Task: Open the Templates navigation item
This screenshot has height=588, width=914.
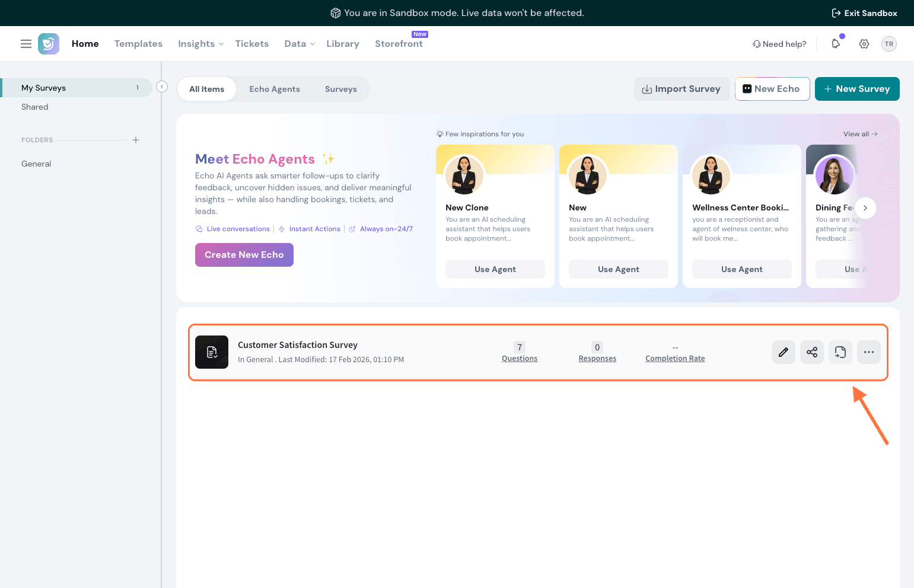Action: click(x=138, y=44)
